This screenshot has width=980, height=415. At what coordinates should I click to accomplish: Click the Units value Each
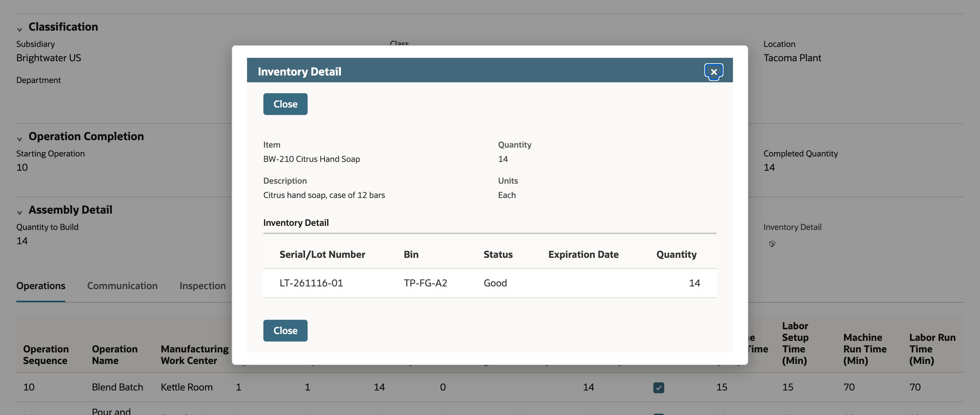507,195
